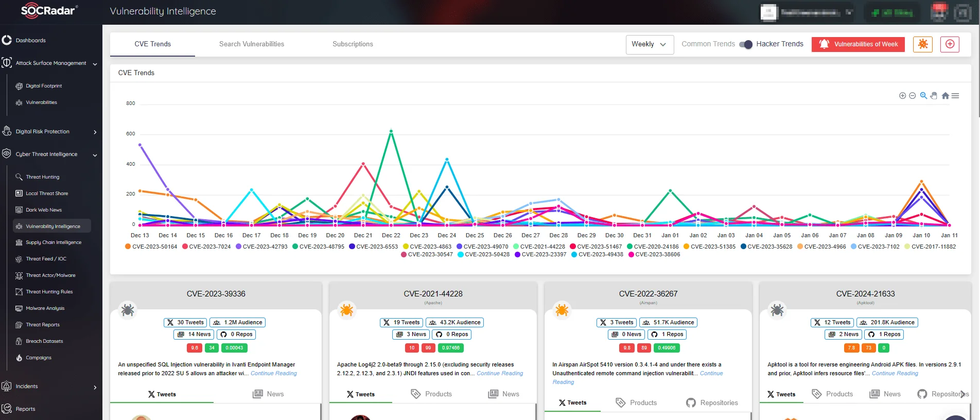The width and height of the screenshot is (980, 420).
Task: Toggle CVE-2021-44228 legend entry
Action: [539, 247]
